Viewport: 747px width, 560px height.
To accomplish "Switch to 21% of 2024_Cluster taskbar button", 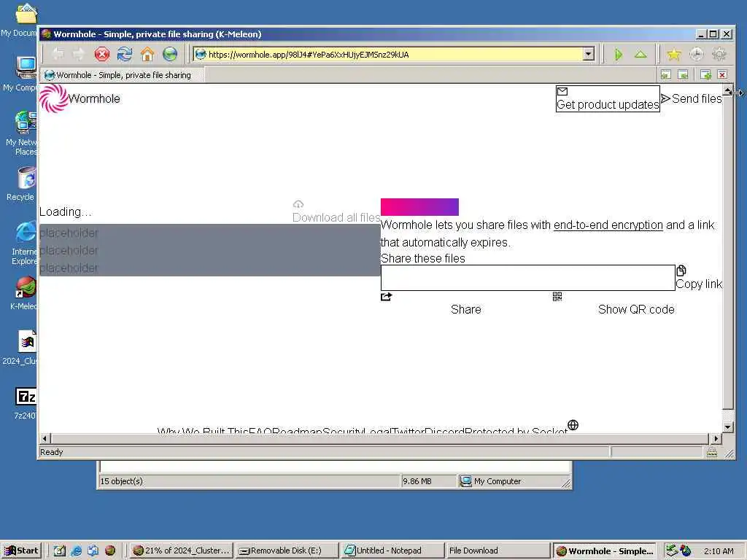I will pyautogui.click(x=182, y=551).
